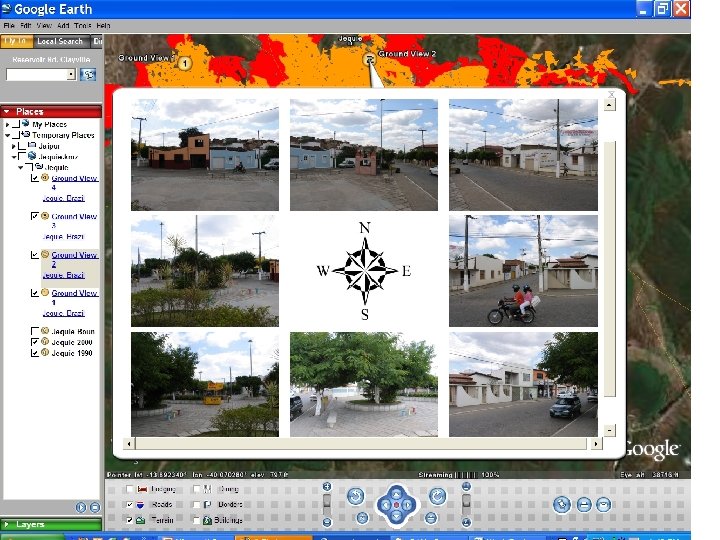The width and height of the screenshot is (720, 540).
Task: Click the play tour button below Places
Action: [x=81, y=507]
